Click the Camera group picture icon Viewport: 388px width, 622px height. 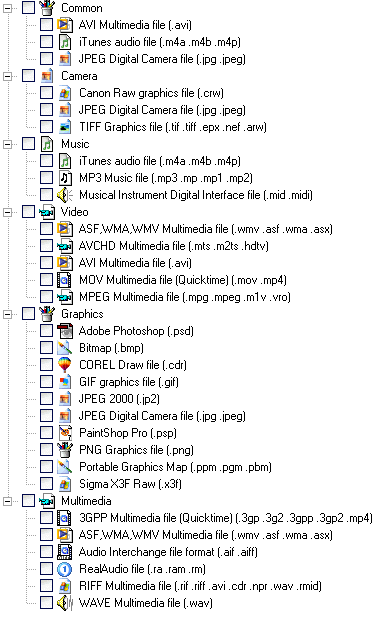[47, 76]
